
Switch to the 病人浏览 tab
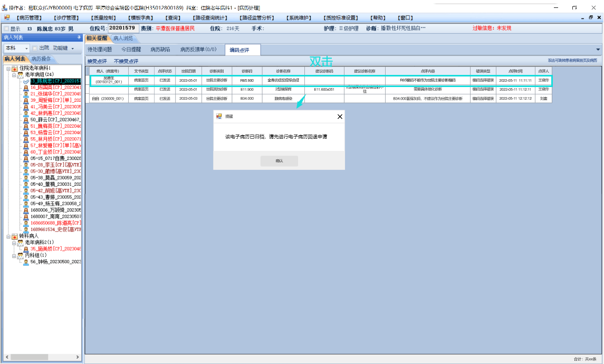click(x=123, y=38)
